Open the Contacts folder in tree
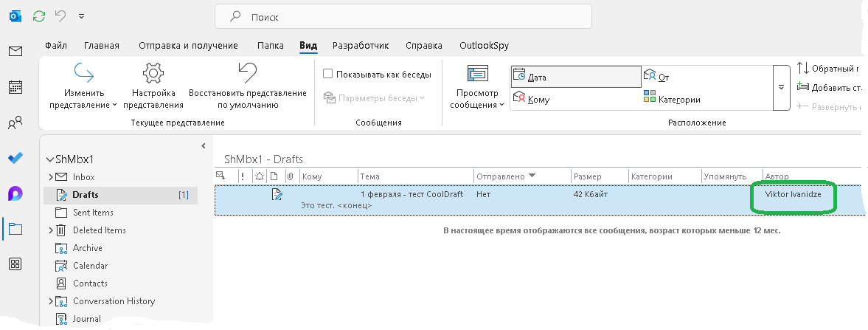The width and height of the screenshot is (868, 330). tap(90, 283)
